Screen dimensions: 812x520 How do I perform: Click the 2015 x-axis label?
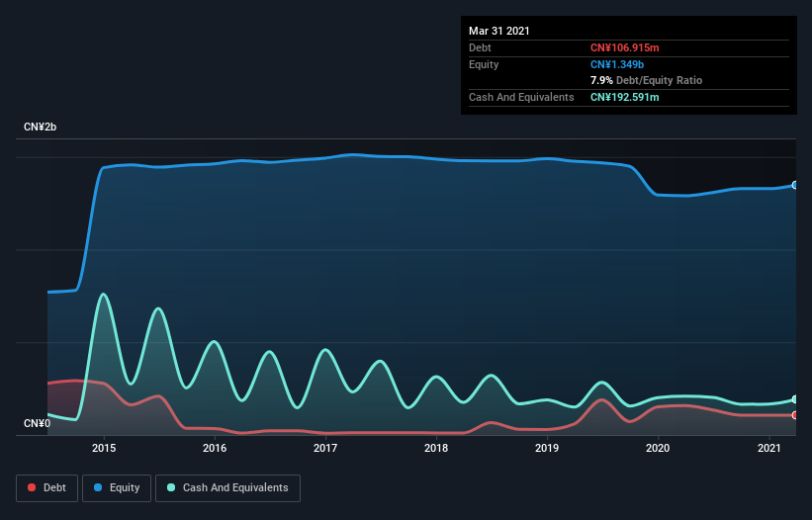(x=104, y=448)
